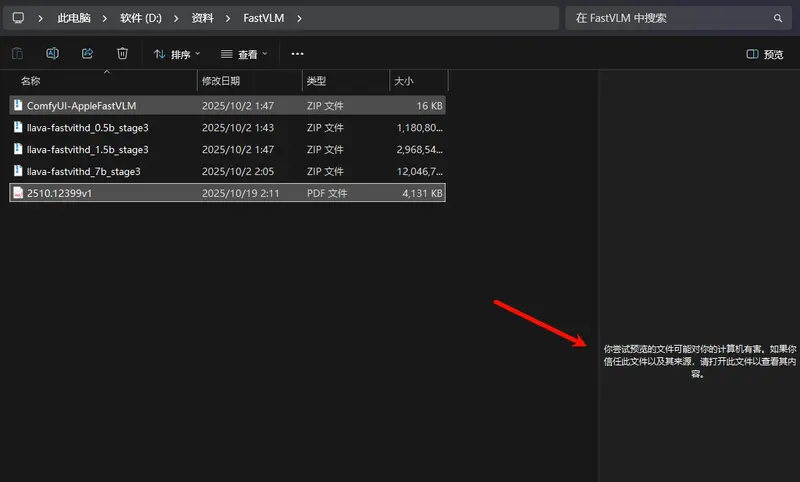
Task: Sort by 修改日期 column header
Action: coord(221,80)
